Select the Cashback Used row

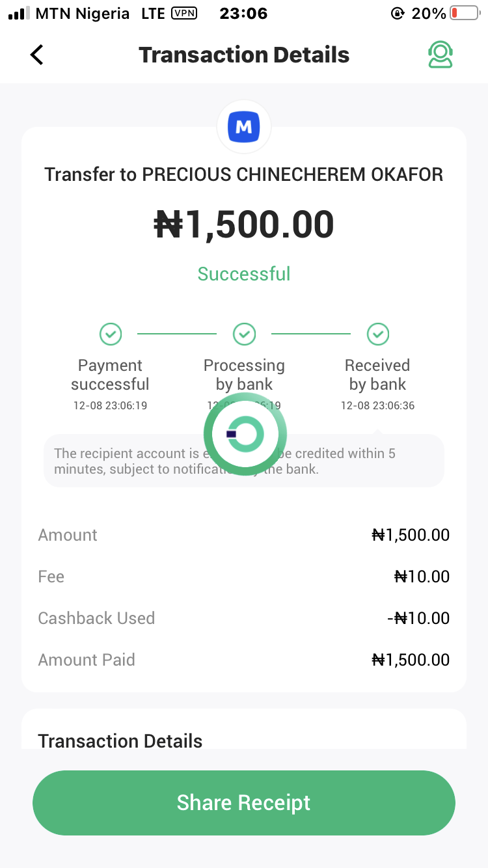coord(244,618)
